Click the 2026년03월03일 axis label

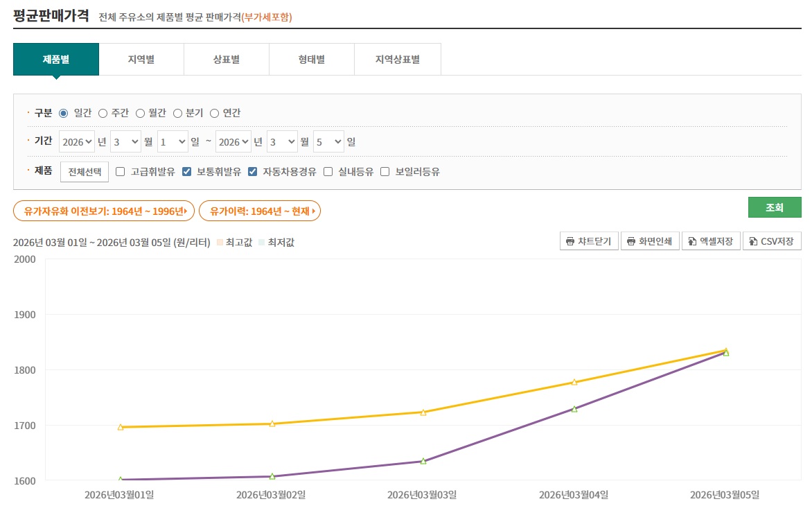422,495
